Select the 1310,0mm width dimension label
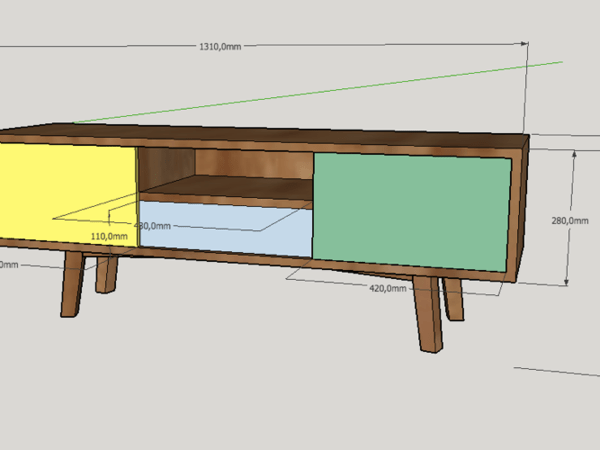This screenshot has width=600, height=450. pyautogui.click(x=219, y=47)
